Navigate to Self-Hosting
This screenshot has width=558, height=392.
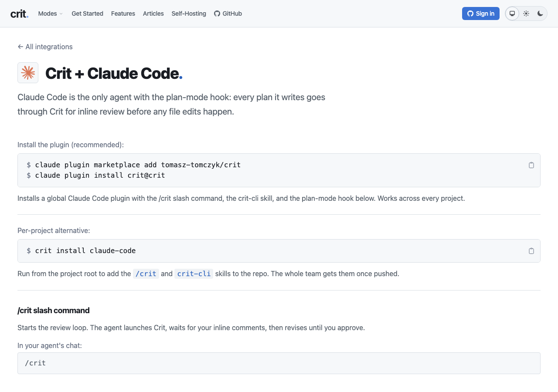click(189, 14)
